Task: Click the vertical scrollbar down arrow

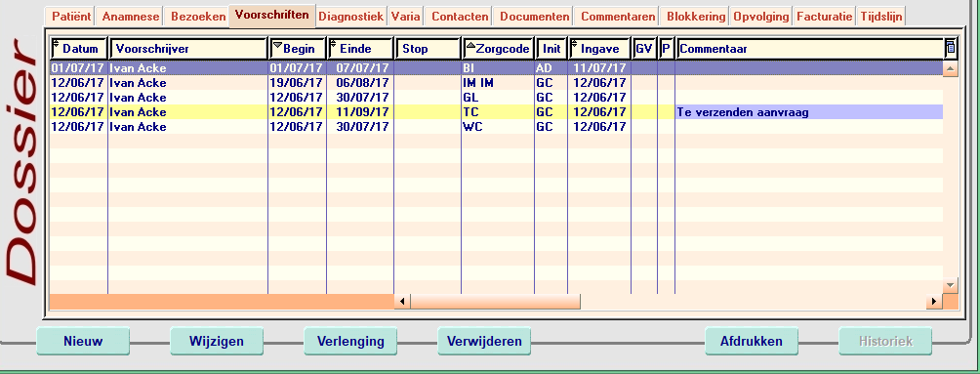Action: [x=950, y=285]
